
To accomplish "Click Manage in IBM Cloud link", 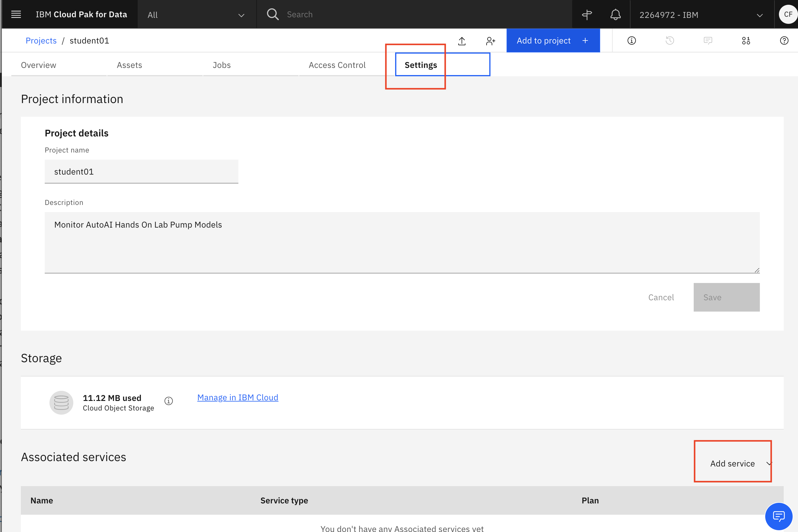I will (237, 397).
